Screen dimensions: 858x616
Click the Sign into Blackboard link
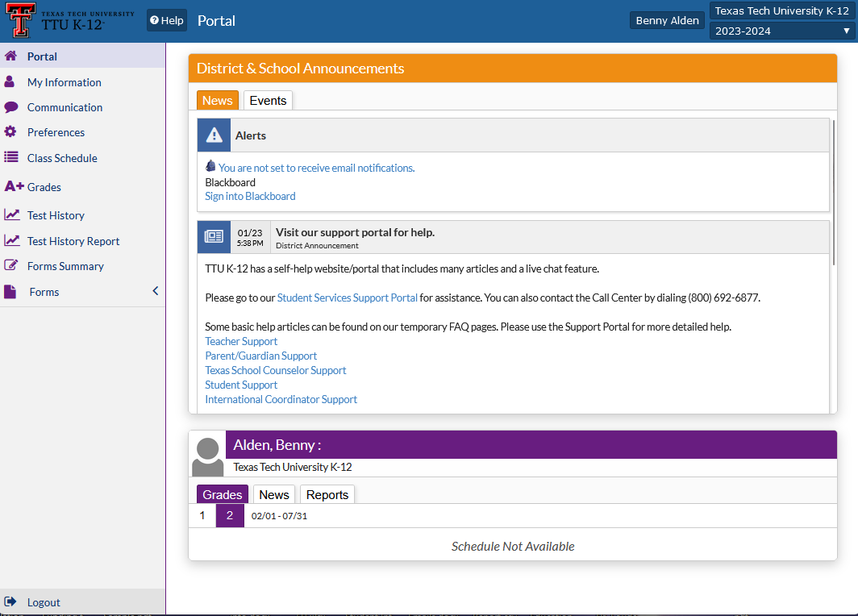(250, 196)
